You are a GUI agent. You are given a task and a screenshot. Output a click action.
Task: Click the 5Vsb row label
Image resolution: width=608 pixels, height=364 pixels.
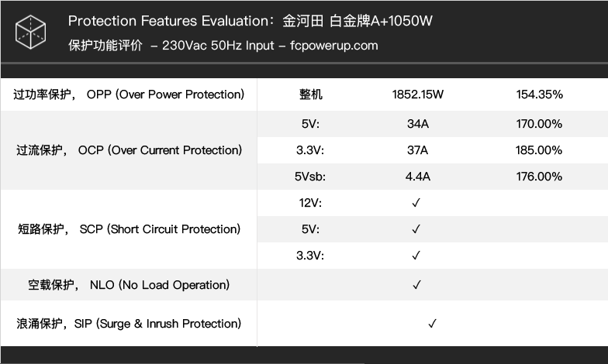(x=310, y=177)
